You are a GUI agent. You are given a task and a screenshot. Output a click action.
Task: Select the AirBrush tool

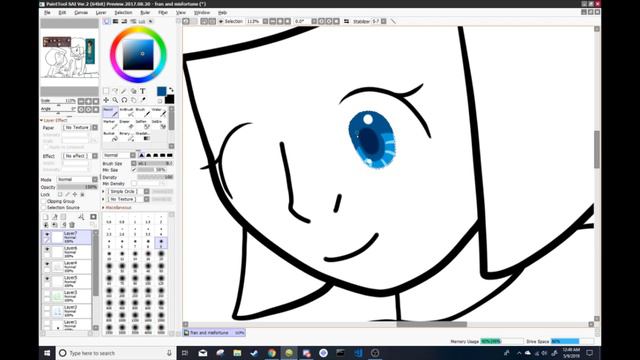pos(127,112)
